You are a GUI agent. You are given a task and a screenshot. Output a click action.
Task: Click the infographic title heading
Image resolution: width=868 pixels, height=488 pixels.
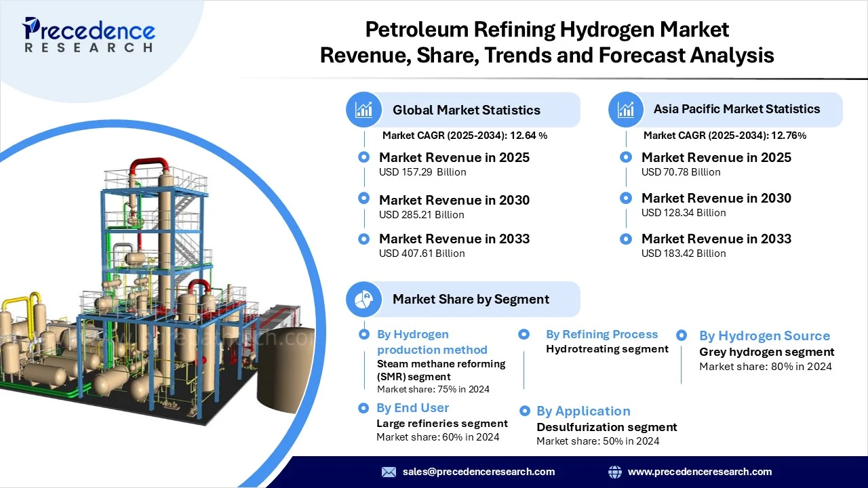pos(547,42)
